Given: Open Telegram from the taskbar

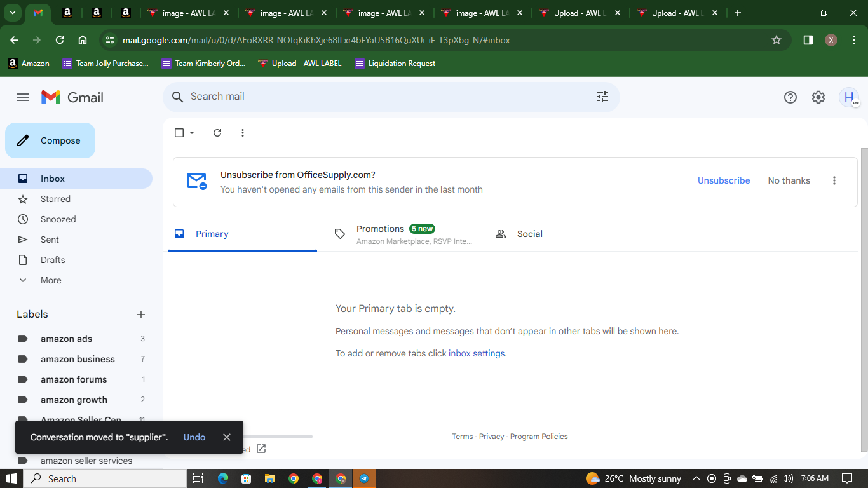Looking at the screenshot, I should tap(364, 478).
